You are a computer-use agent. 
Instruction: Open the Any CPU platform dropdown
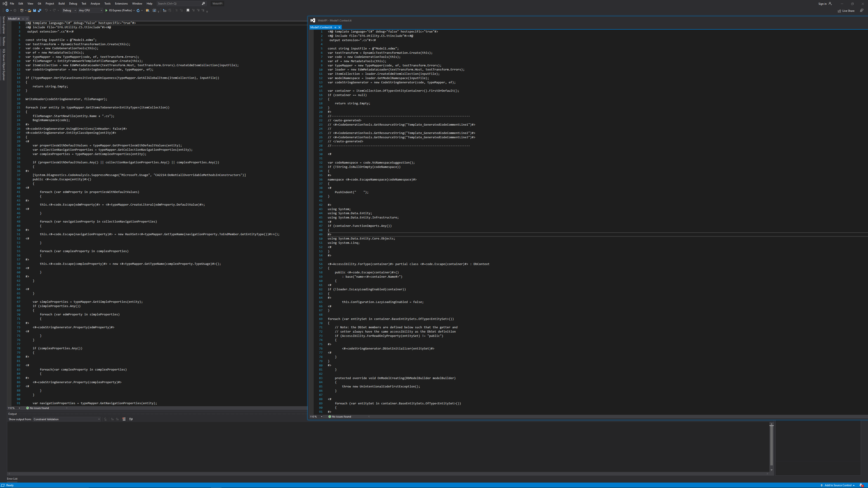[91, 10]
